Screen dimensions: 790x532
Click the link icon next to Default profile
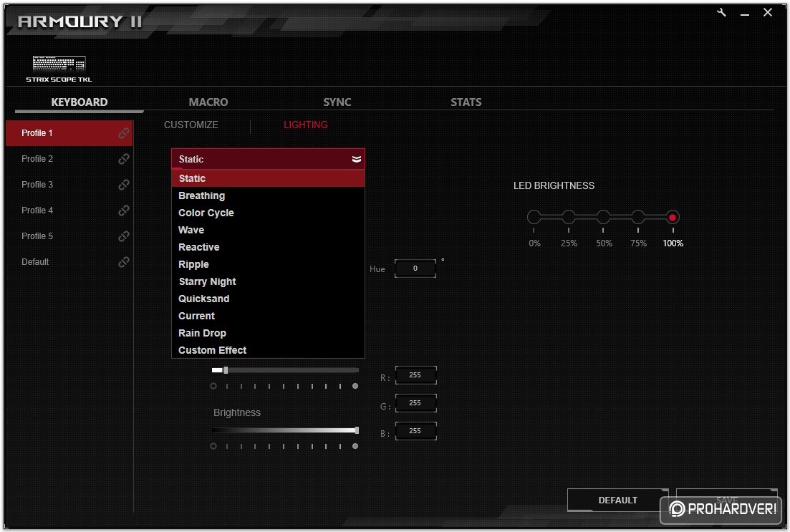(x=123, y=262)
